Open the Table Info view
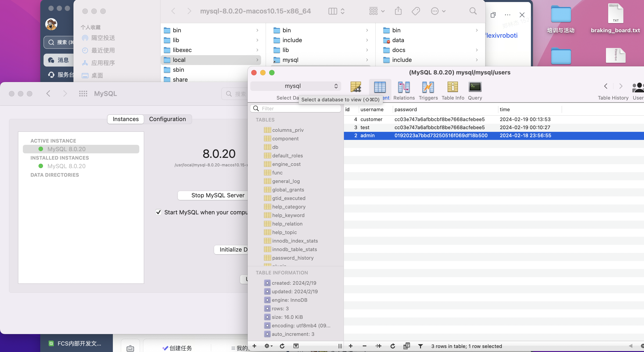 click(453, 90)
